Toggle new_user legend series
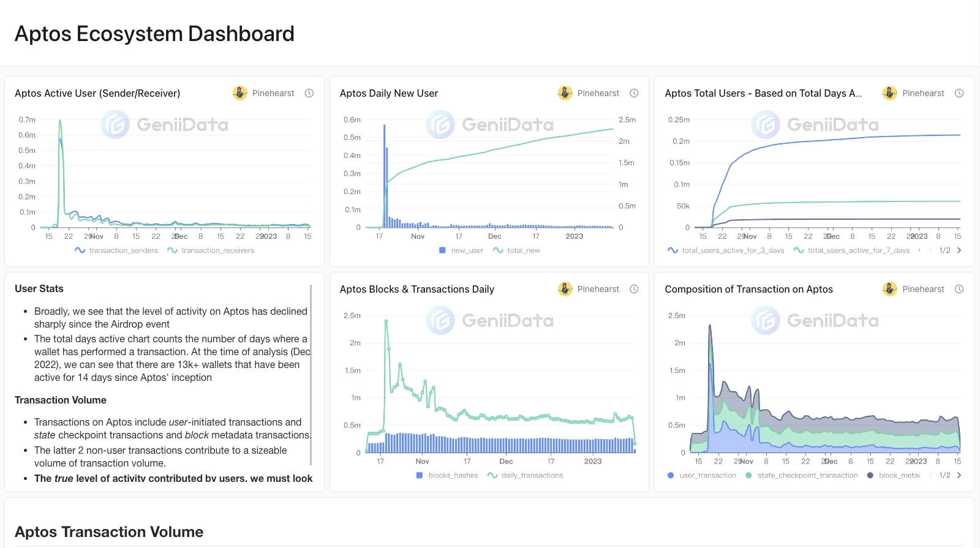Image resolution: width=980 pixels, height=548 pixels. [x=461, y=250]
